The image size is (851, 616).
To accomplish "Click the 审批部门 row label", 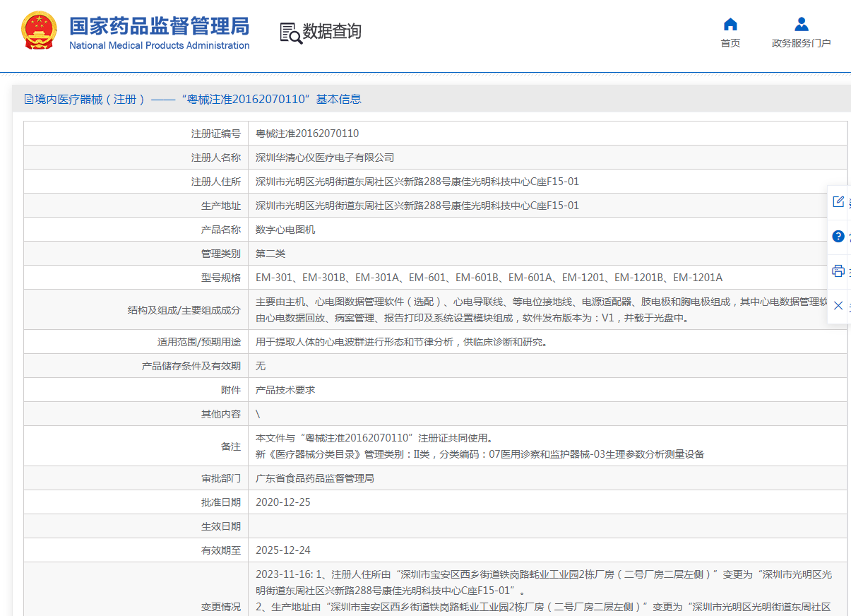I will coord(221,478).
